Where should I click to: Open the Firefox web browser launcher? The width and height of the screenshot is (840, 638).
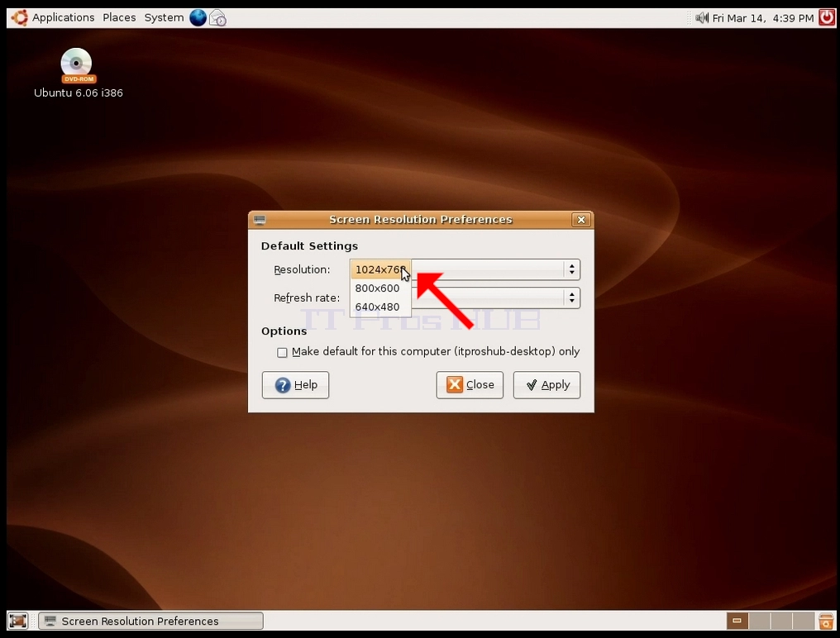[x=198, y=17]
